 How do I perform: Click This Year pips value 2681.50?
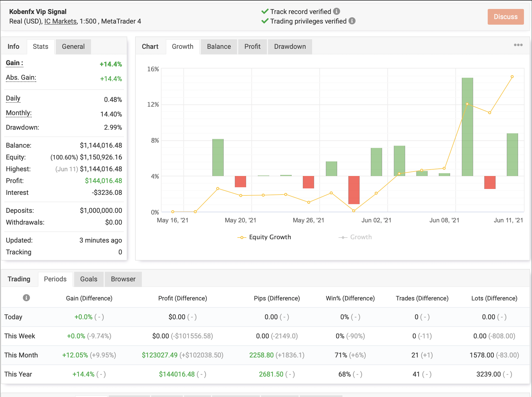click(x=271, y=374)
